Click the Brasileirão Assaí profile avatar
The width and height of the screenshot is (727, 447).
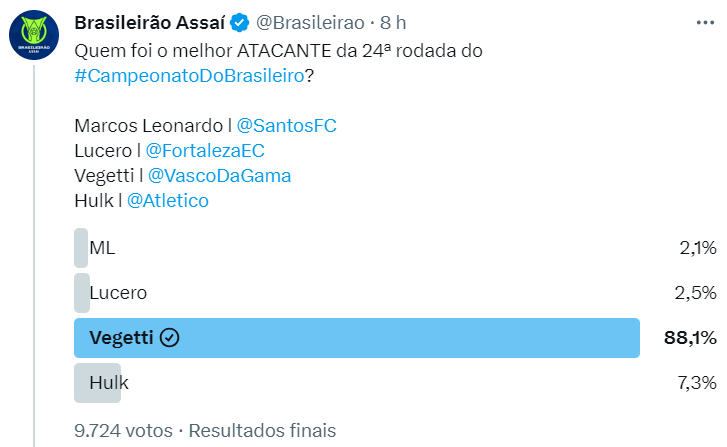pyautogui.click(x=38, y=35)
